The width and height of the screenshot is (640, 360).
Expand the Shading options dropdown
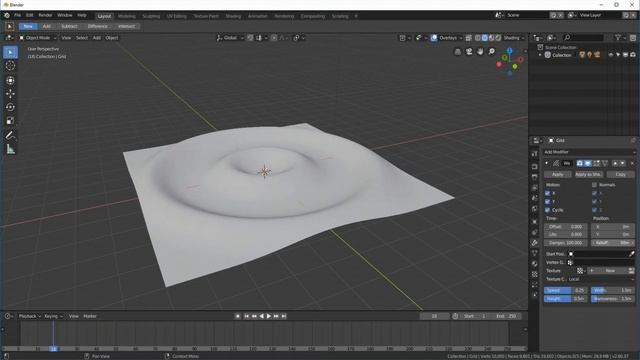click(x=514, y=38)
